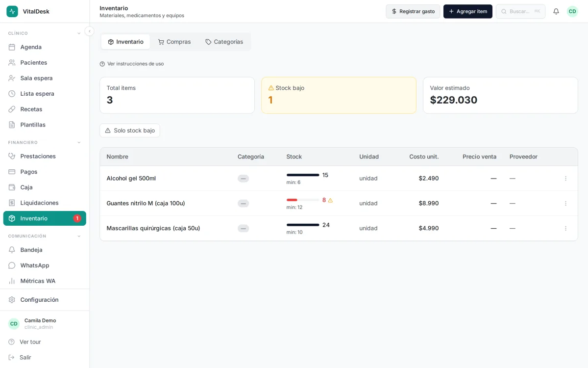588x368 pixels.
Task: Open Métricas WA chart icon
Action: [x=12, y=281]
